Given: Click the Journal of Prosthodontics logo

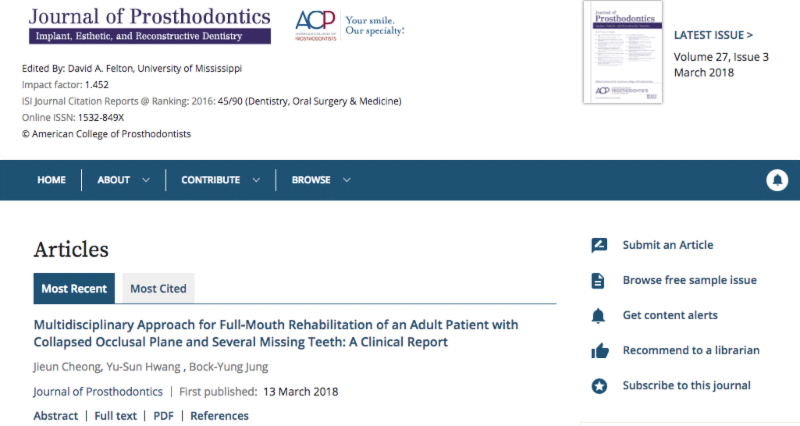Looking at the screenshot, I should (x=149, y=25).
